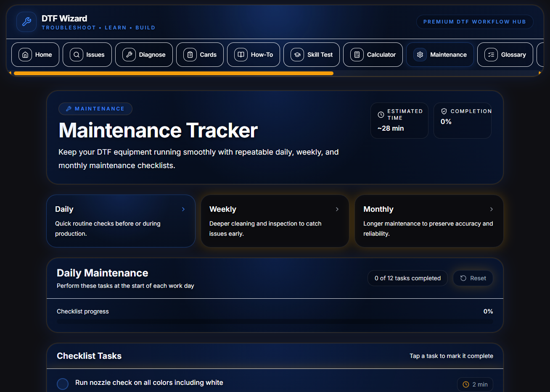
Task: Switch to the Maintenance tab
Action: (440, 55)
